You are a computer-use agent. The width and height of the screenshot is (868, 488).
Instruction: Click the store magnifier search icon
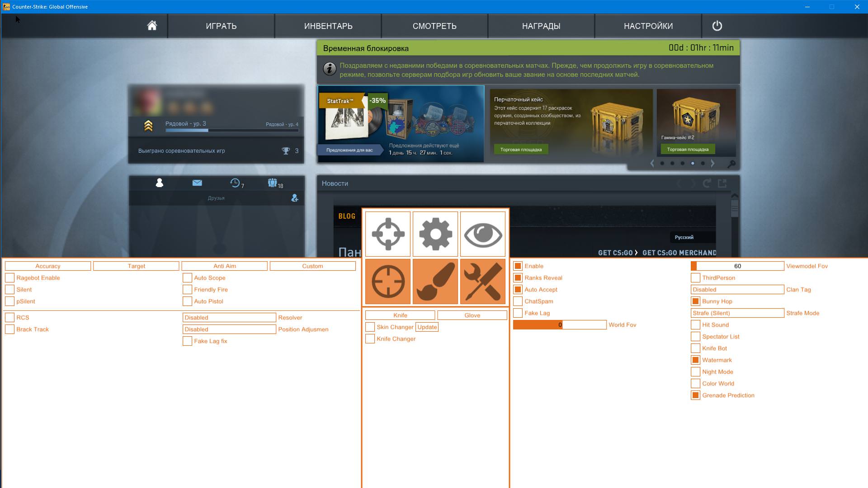click(x=731, y=163)
